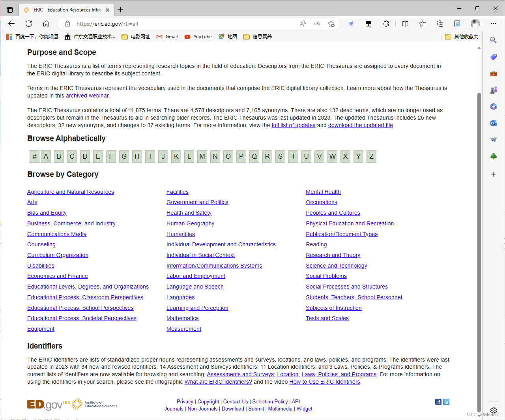This screenshot has height=420, width=505.
Task: Click the page vertical scrollbar
Action: (x=479, y=253)
